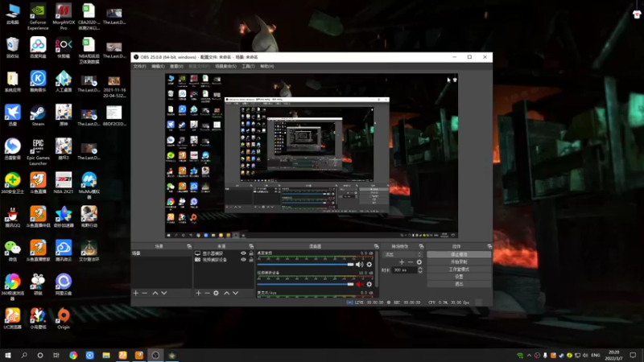Remove selected source with minus icon
This screenshot has height=362, width=644.
(207, 293)
